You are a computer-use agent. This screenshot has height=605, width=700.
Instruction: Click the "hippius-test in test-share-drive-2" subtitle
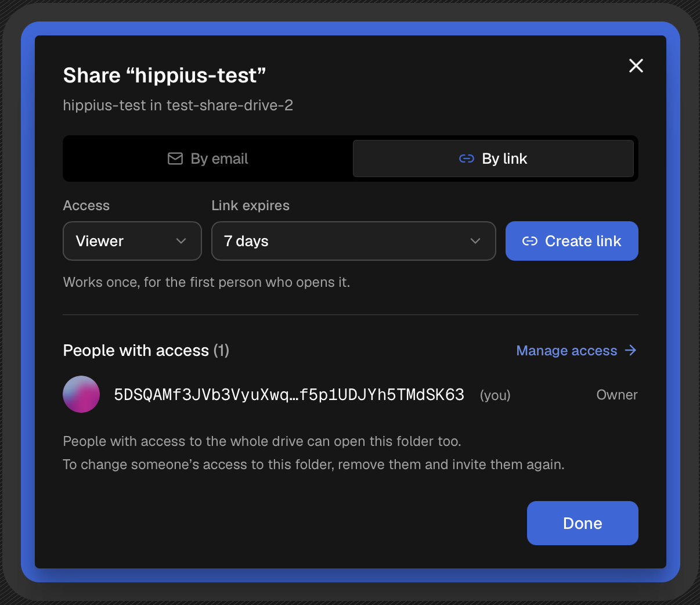(178, 105)
